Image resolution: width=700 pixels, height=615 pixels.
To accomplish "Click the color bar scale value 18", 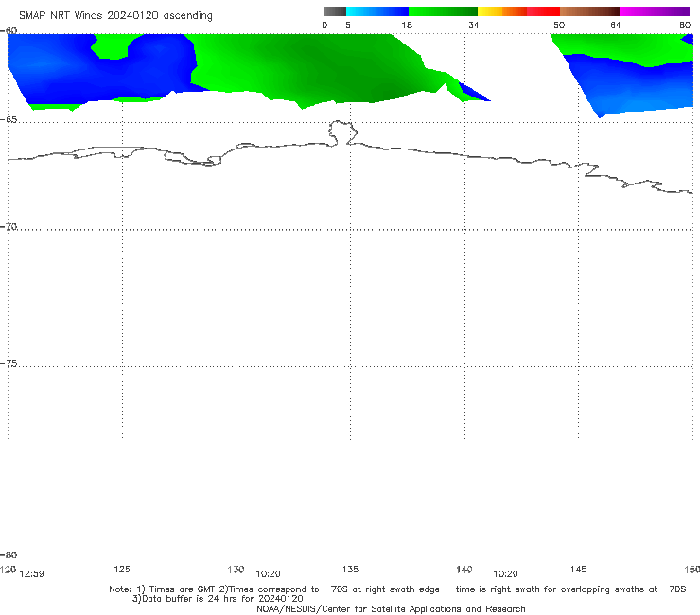I will pyautogui.click(x=407, y=26).
